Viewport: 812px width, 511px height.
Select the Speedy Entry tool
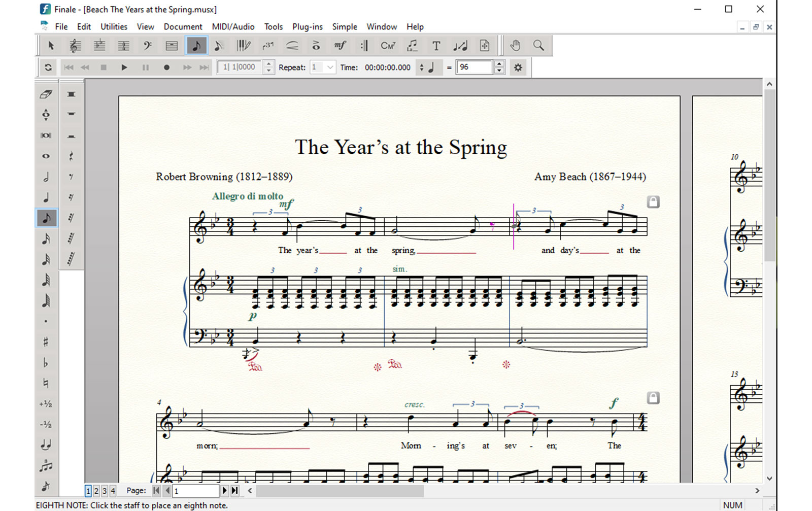point(219,46)
